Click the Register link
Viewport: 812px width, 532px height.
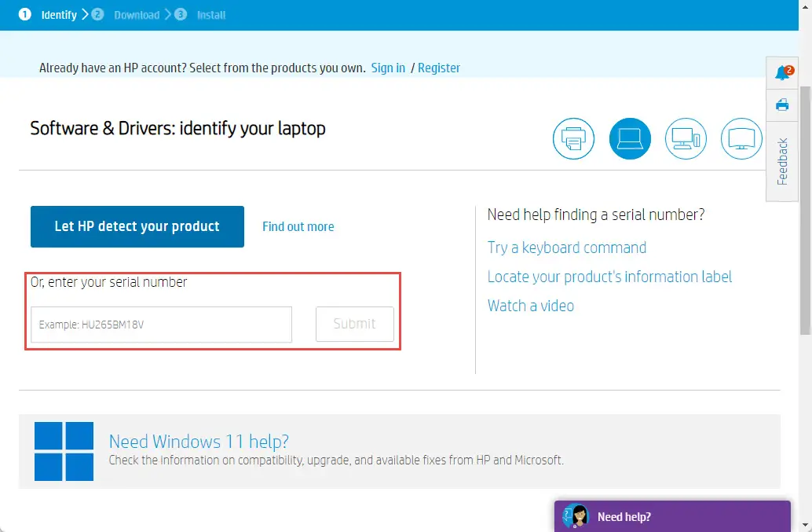coord(439,68)
